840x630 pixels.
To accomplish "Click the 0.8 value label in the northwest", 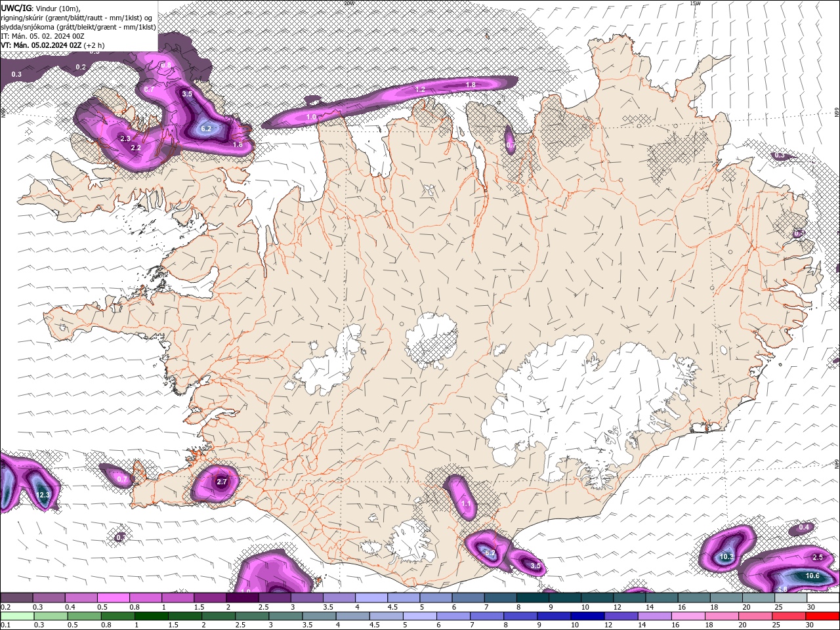I will coord(166,65).
